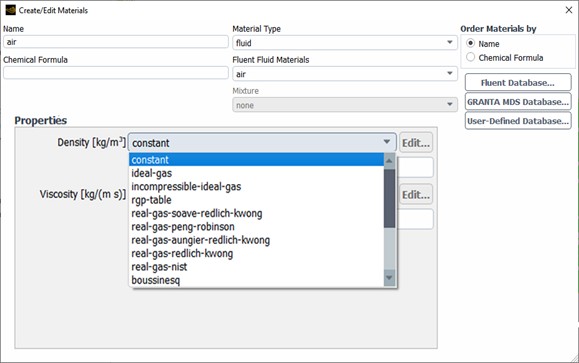Open the Material Type dropdown
Image resolution: width=579 pixels, height=363 pixels.
(345, 43)
